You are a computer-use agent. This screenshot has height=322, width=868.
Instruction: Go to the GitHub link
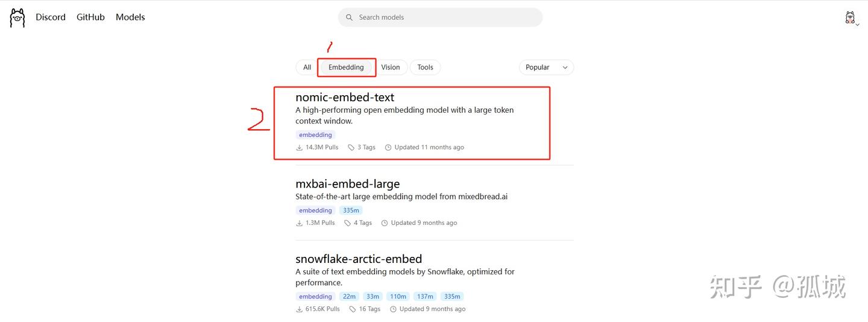(x=90, y=17)
